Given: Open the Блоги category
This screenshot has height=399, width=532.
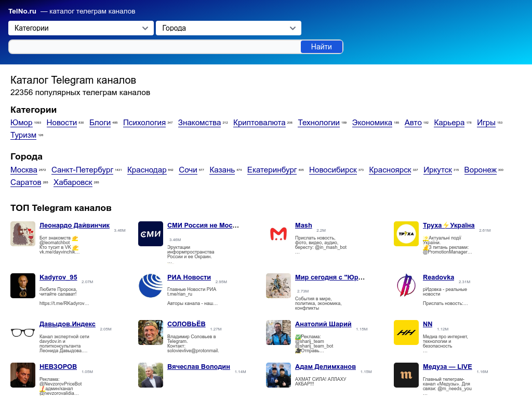Looking at the screenshot, I should tap(100, 123).
